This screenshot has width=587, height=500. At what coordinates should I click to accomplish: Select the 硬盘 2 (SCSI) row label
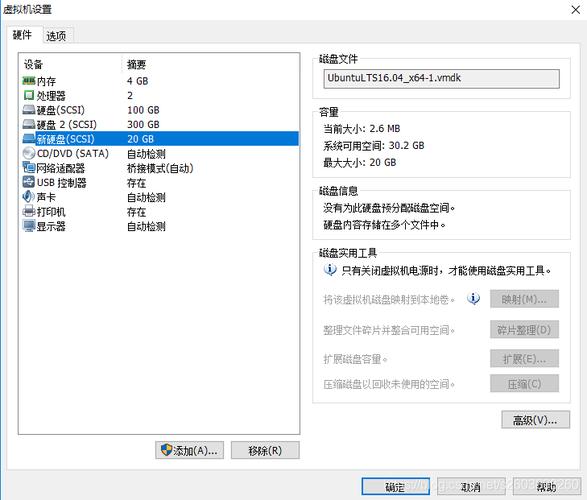(x=67, y=124)
